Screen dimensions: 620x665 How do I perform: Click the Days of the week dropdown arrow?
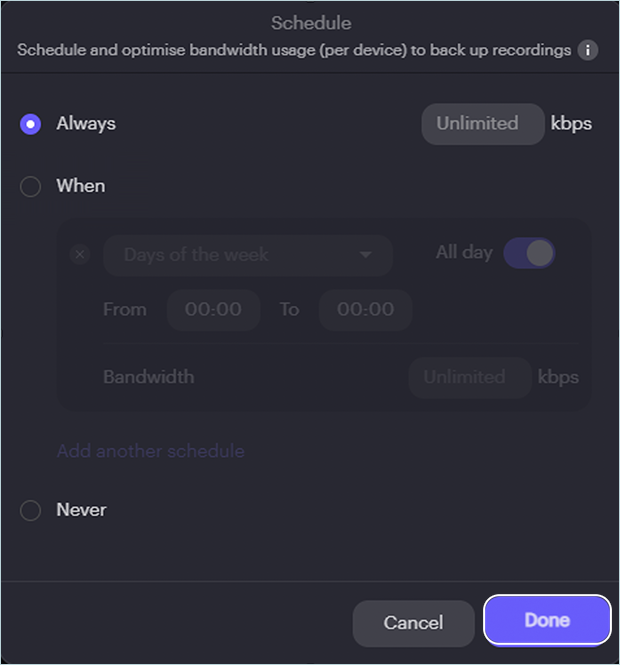[365, 255]
